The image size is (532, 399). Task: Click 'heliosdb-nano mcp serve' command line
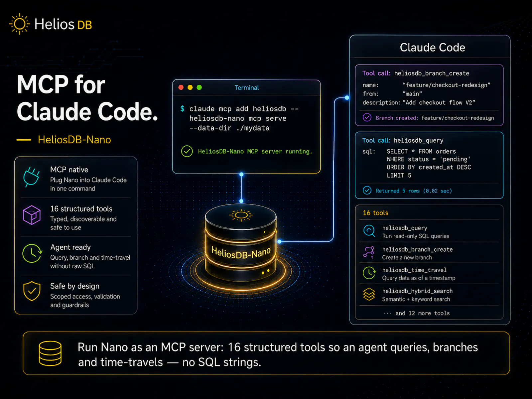238,118
